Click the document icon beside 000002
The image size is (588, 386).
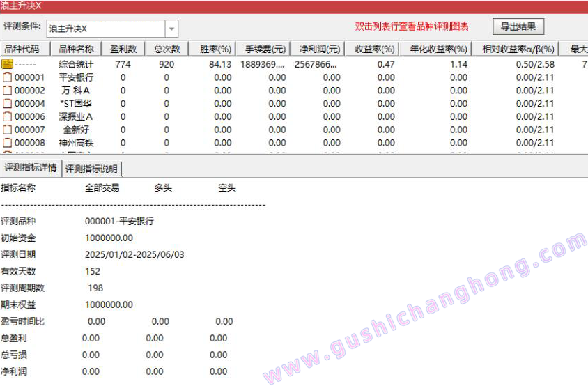click(x=7, y=91)
